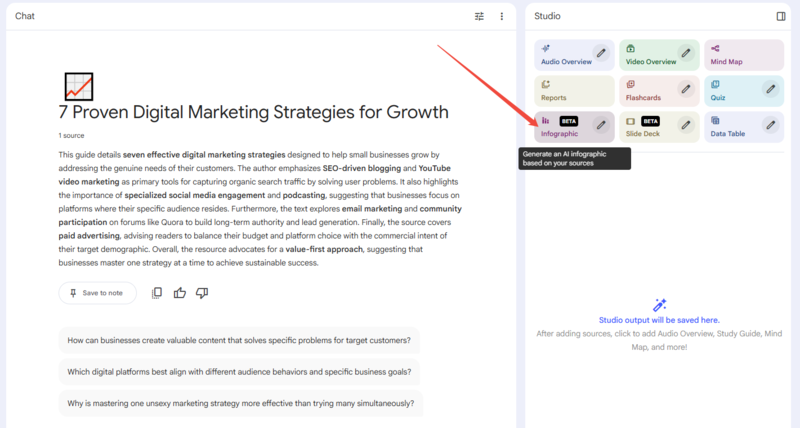Customize Infographic using its pencil icon

[x=600, y=125]
